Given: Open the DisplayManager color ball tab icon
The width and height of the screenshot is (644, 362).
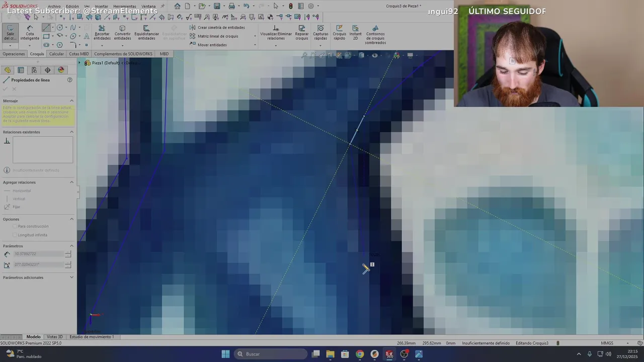Looking at the screenshot, I should pos(61,70).
